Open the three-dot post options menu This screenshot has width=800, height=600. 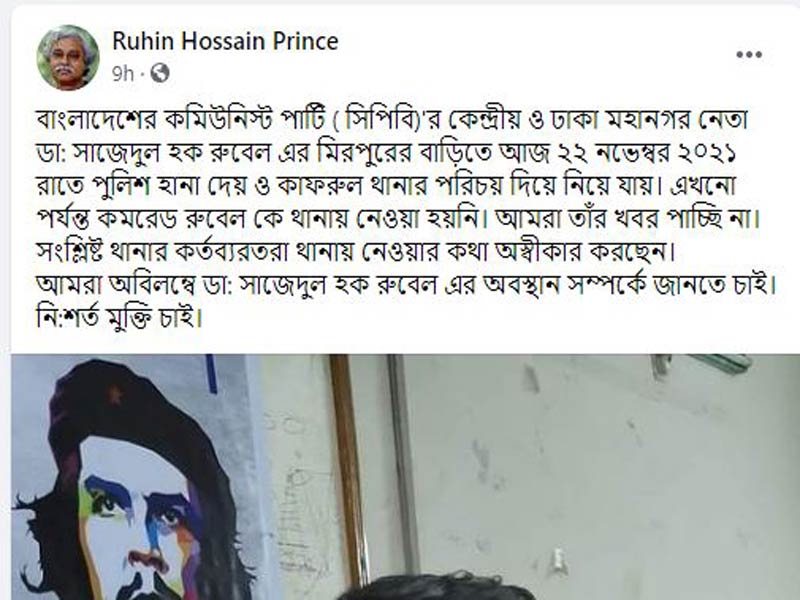(749, 55)
